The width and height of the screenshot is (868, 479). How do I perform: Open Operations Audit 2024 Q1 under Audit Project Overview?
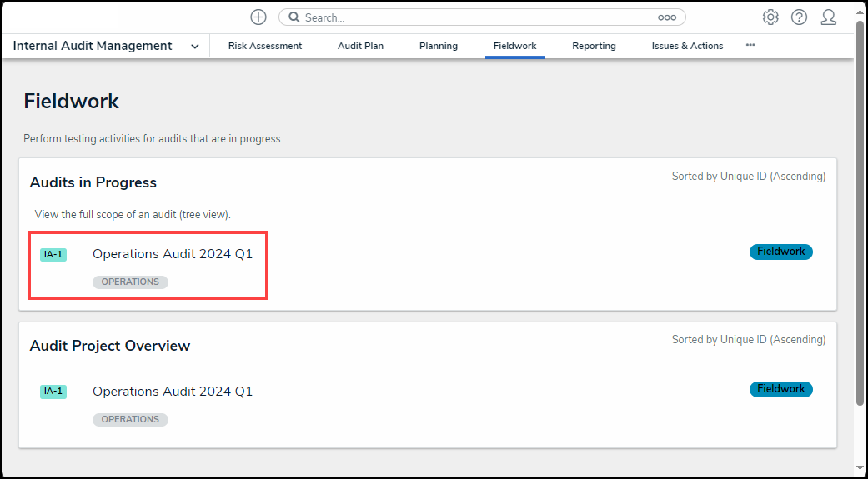click(172, 391)
